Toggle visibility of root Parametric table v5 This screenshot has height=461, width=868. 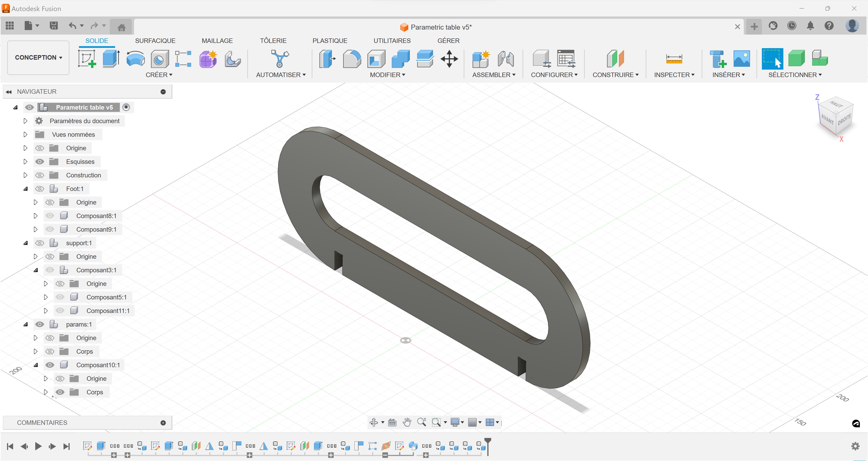pyautogui.click(x=29, y=108)
